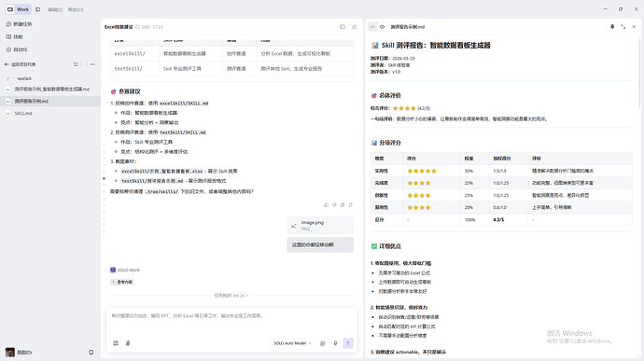Viewport: 644px width, 361px height.
Task: Open the 自动化 automation section
Action: click(x=17, y=49)
